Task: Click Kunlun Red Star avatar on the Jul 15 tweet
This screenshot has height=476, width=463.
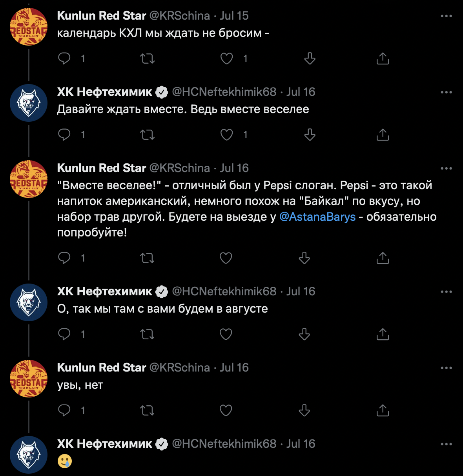Action: coord(29,27)
